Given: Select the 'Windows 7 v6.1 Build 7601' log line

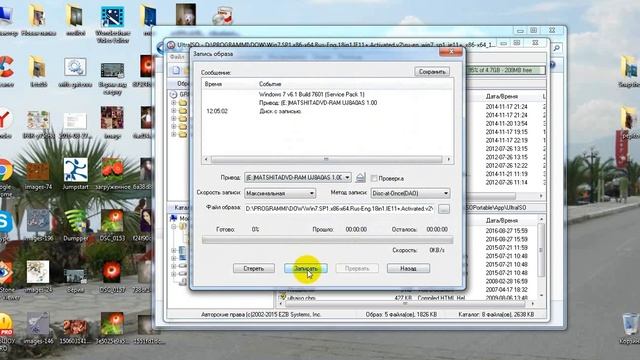Looking at the screenshot, I should coord(311,94).
